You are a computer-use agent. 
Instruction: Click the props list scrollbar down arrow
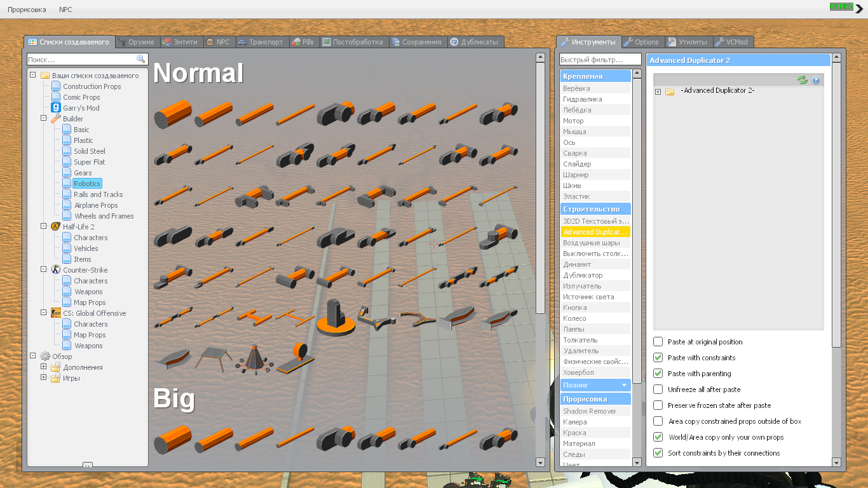pyautogui.click(x=540, y=463)
